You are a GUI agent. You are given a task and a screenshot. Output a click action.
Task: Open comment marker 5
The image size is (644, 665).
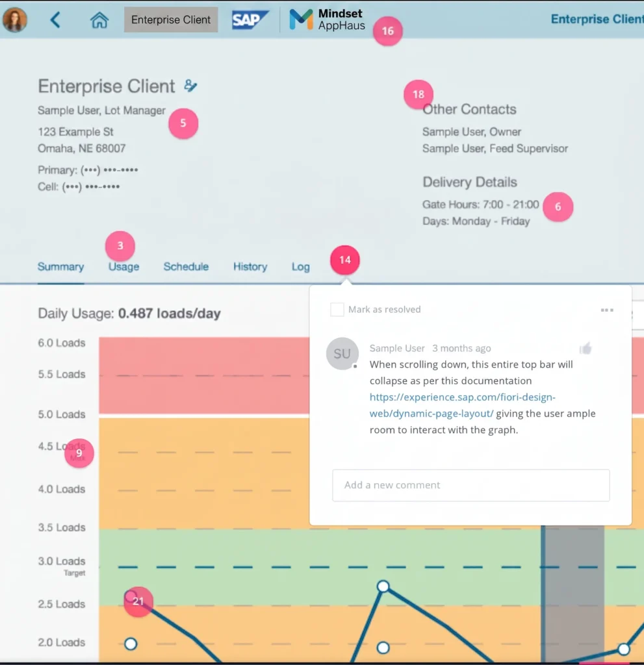pos(183,123)
